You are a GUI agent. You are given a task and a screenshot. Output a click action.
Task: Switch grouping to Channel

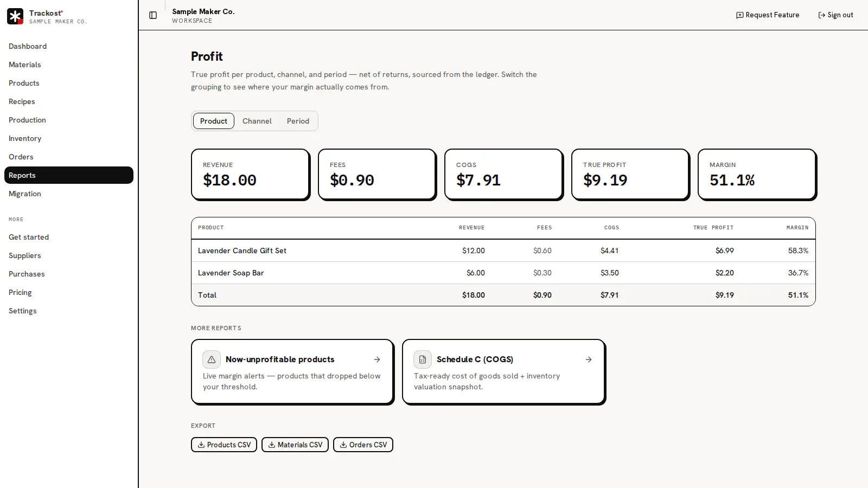pos(257,121)
